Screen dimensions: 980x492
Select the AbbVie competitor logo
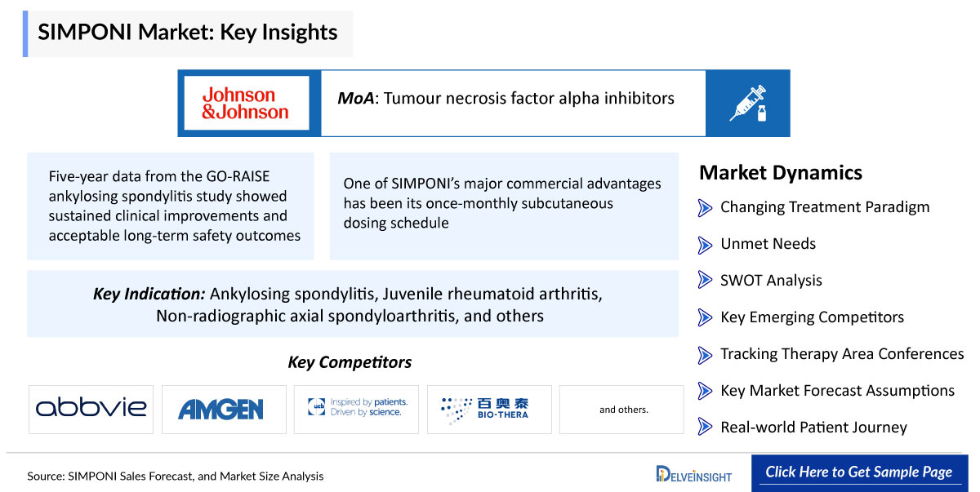pos(91,410)
